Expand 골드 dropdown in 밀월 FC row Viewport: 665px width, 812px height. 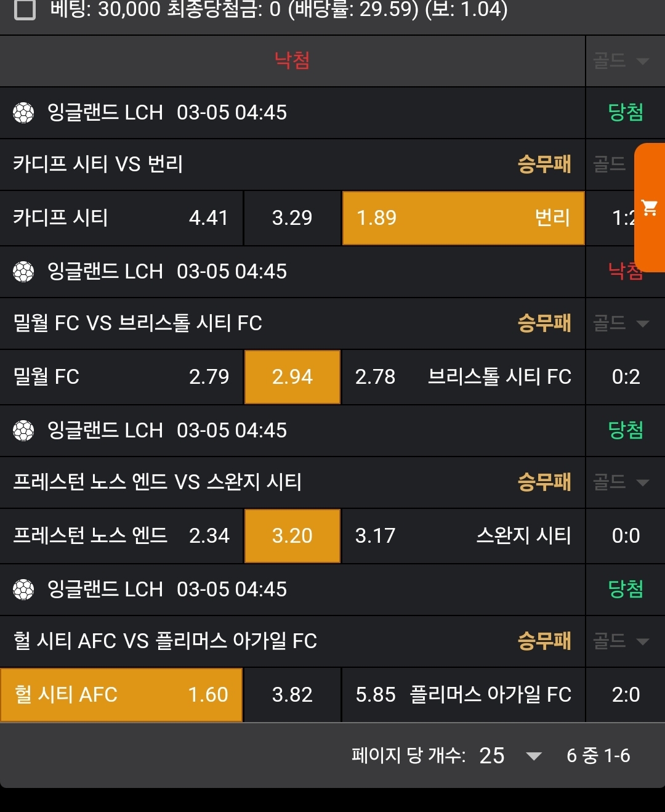click(621, 323)
